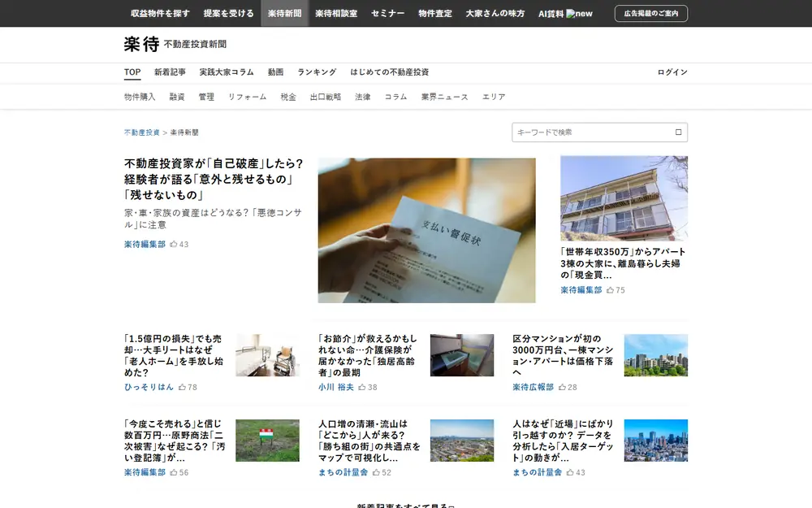Click 不動産投資 breadcrumb link
The width and height of the screenshot is (812, 508).
[142, 132]
